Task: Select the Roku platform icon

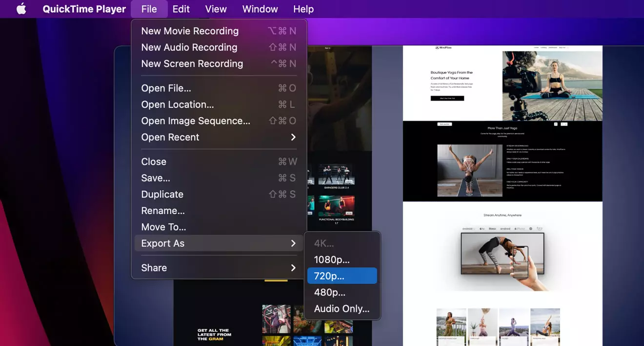Action: tap(492, 228)
